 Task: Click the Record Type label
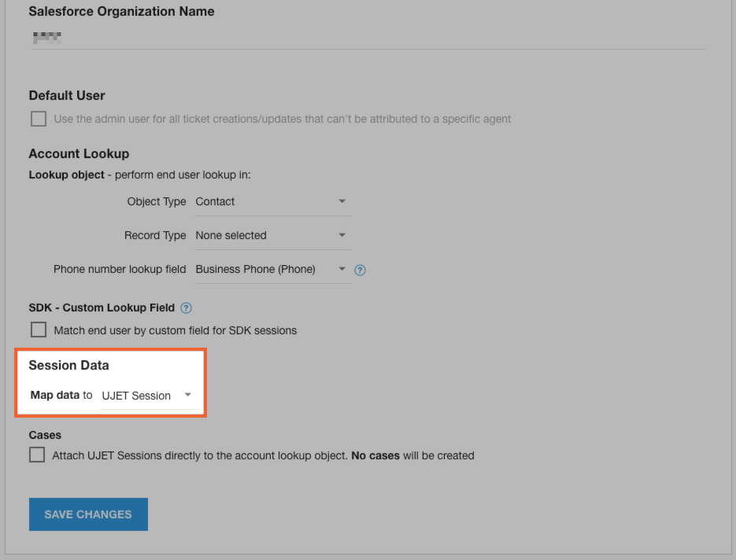pyautogui.click(x=155, y=235)
